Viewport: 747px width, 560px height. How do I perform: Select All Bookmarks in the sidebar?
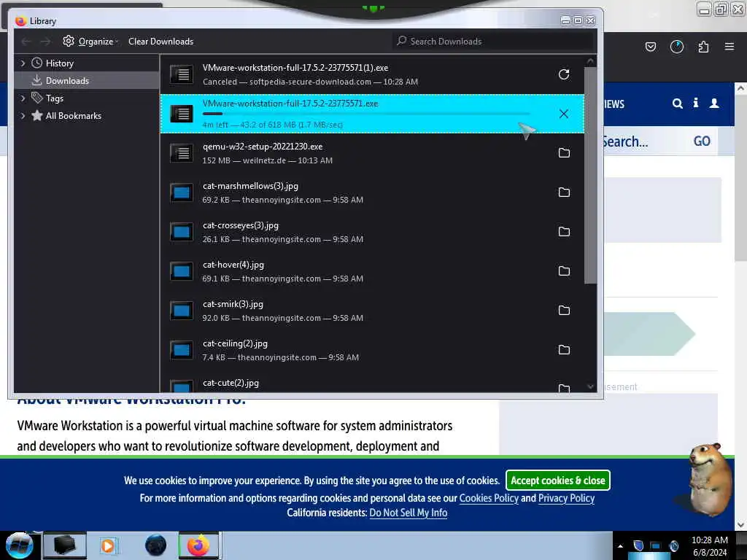(x=73, y=116)
